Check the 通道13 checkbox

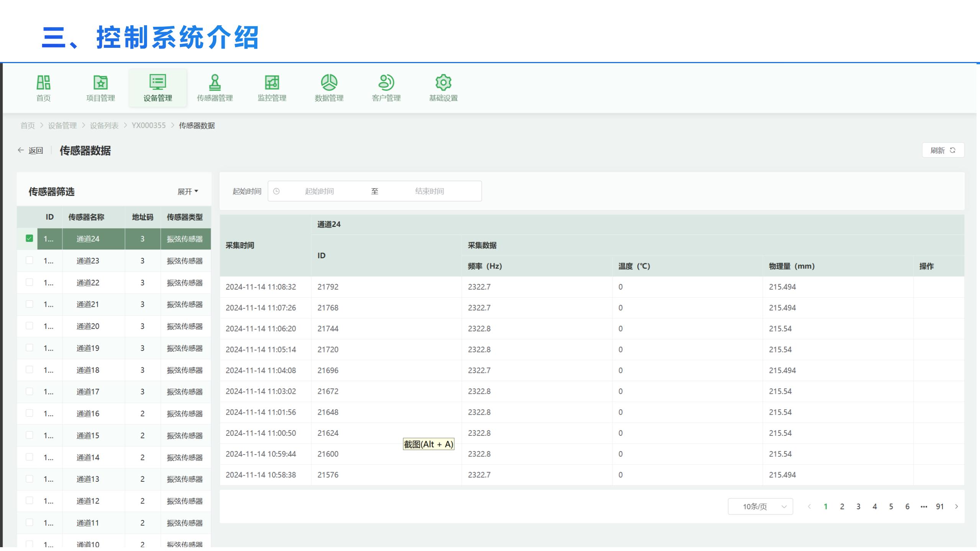click(29, 479)
